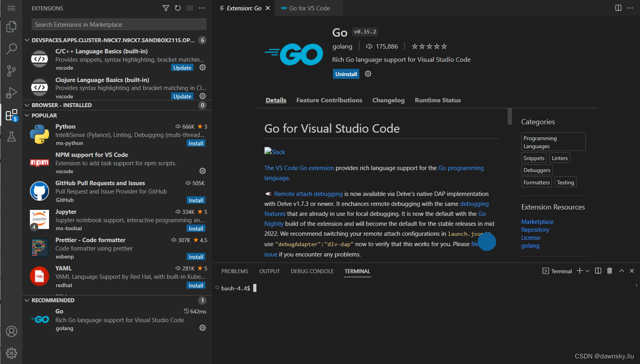Open the Search view in activity bar
The image size is (640, 364).
coord(11,49)
